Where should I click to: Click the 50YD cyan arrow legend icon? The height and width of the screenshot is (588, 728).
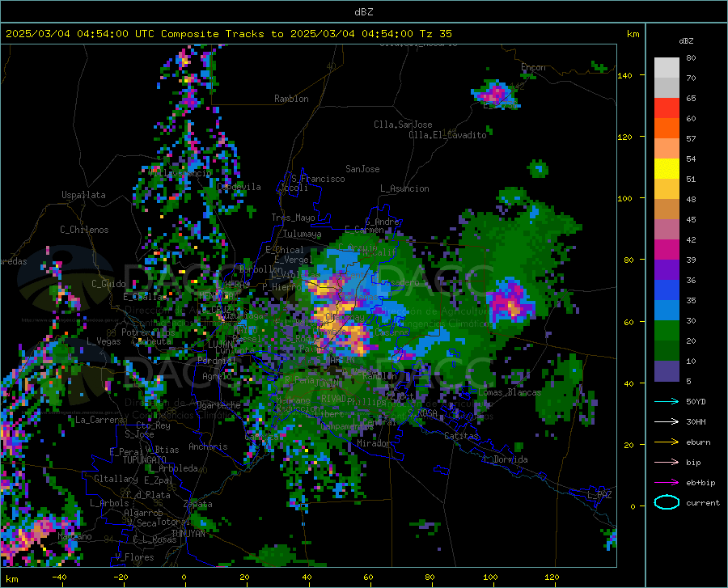[x=667, y=401]
